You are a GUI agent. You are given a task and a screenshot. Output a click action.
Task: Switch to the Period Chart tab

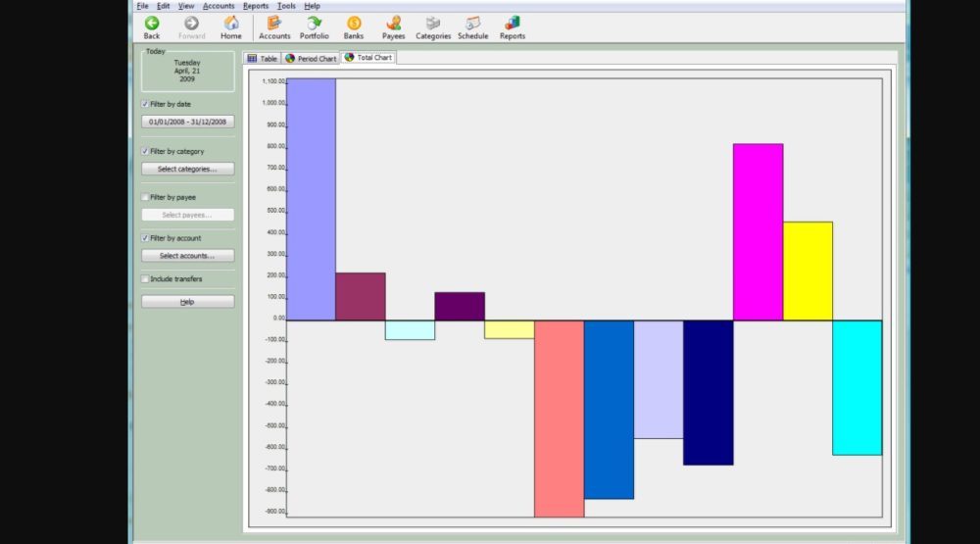click(x=311, y=59)
